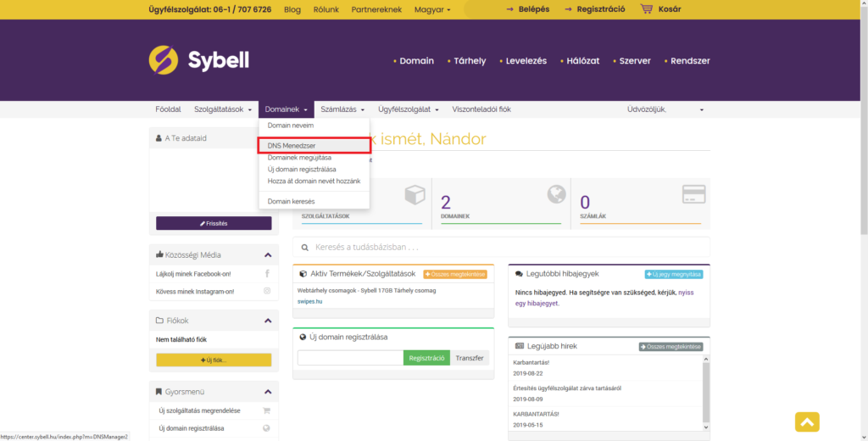The height and width of the screenshot is (441, 868).
Task: Choose Domain keresés in the dropdown menu
Action: [x=292, y=201]
